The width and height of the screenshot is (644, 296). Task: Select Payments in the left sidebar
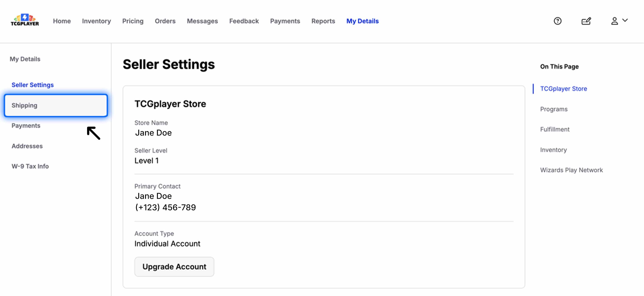[x=26, y=125]
